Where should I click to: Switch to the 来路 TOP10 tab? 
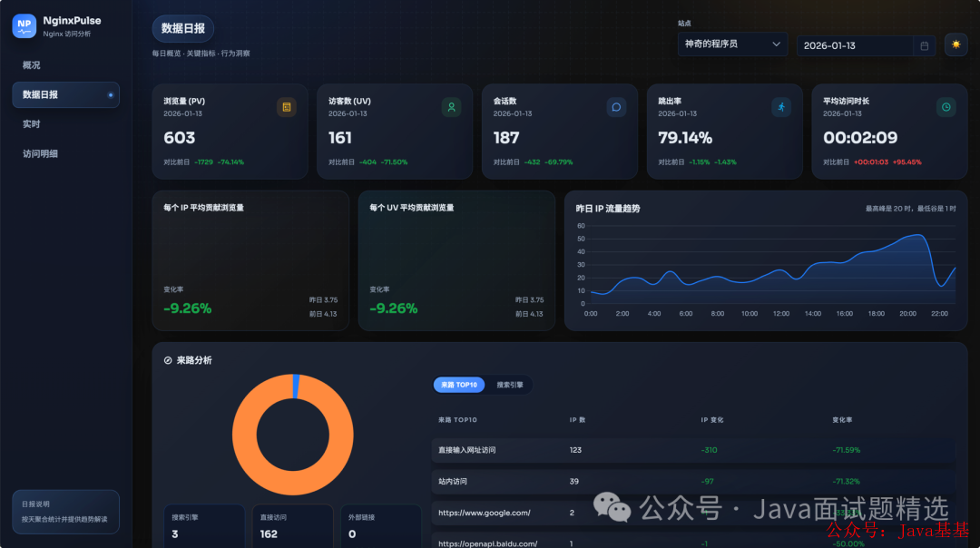[459, 385]
